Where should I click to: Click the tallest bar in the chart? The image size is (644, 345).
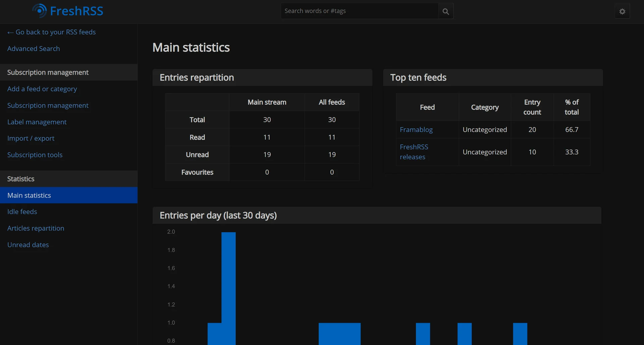tap(228, 289)
